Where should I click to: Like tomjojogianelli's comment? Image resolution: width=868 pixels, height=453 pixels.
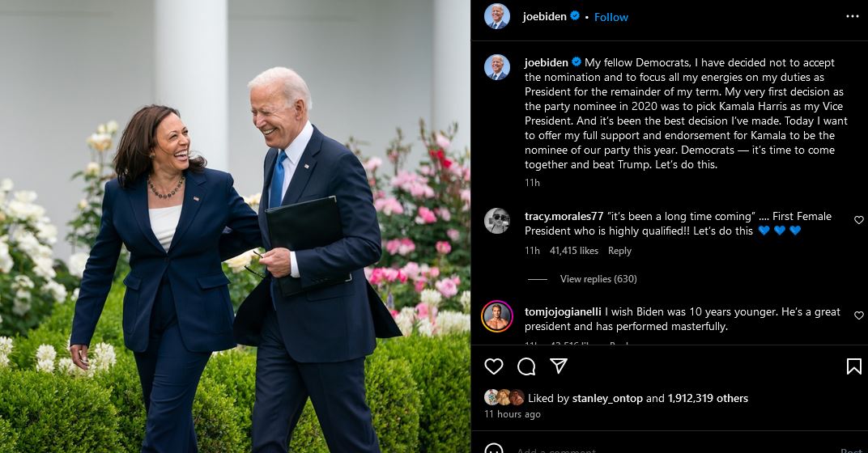tap(858, 315)
